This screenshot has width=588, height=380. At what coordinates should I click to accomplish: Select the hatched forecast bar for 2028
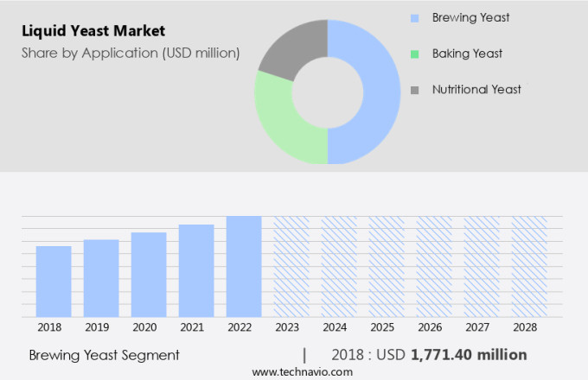click(x=529, y=266)
